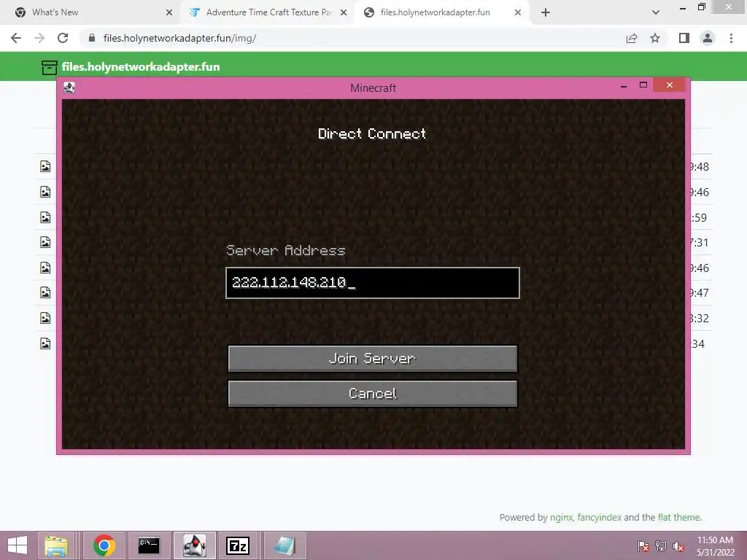Open the Windows Start menu
This screenshot has width=747, height=560.
click(x=18, y=545)
